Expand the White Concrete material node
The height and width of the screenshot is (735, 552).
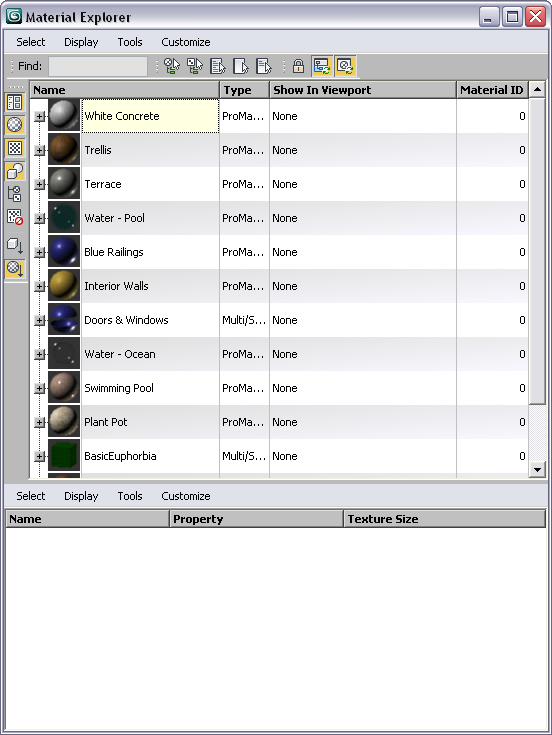[40, 116]
